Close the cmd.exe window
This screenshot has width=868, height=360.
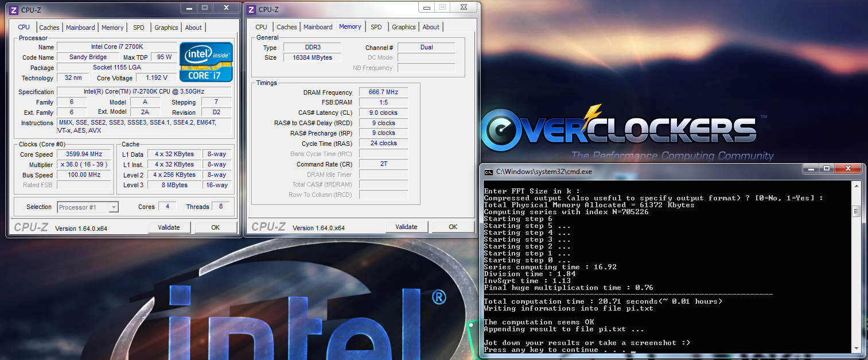[848, 169]
